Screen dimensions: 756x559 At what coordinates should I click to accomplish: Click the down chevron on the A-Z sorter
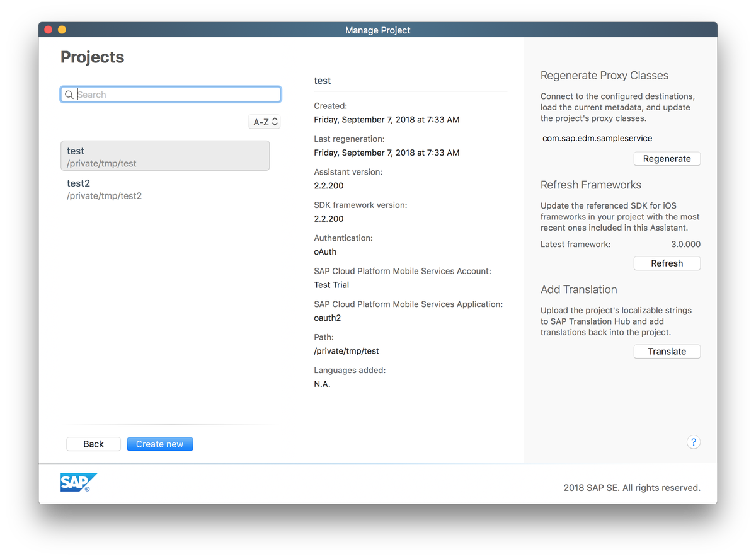point(275,124)
